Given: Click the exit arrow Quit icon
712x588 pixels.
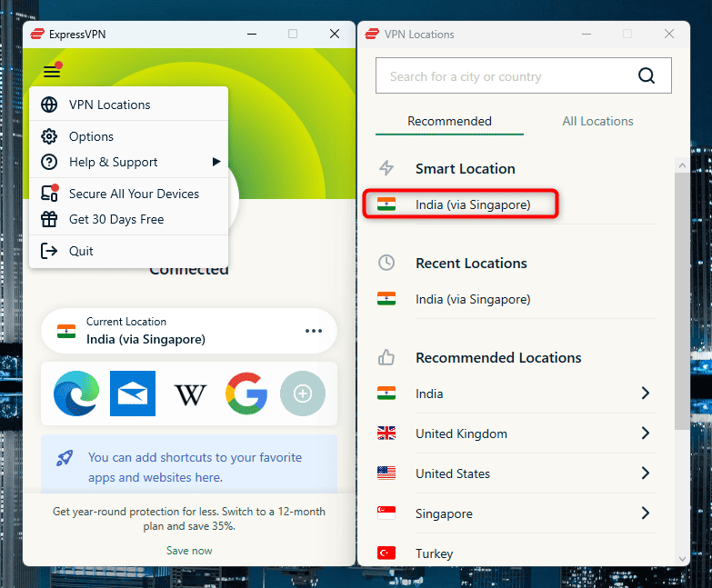Looking at the screenshot, I should (49, 251).
